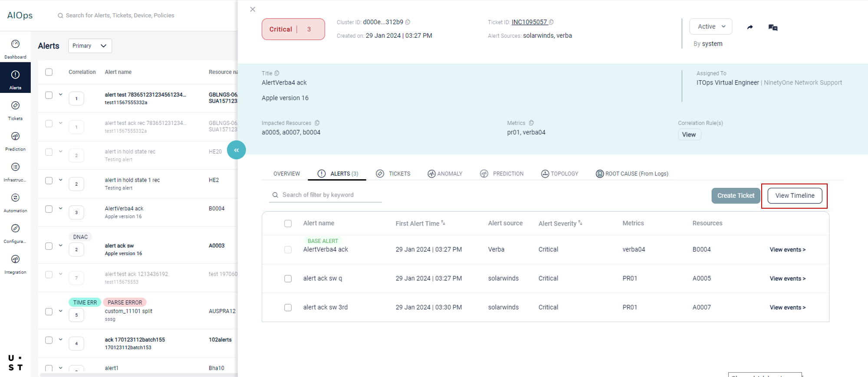Click the share arrow icon
This screenshot has height=377, width=868.
(750, 27)
